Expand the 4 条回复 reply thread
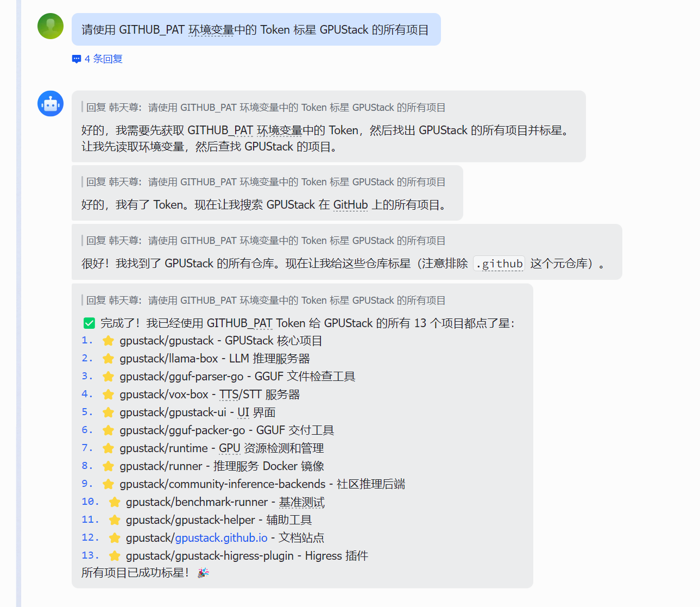Screen dimensions: 700x607 103,59
